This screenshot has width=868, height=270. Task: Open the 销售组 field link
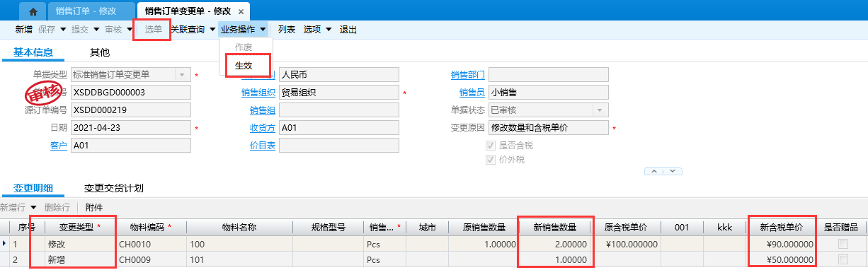[263, 110]
